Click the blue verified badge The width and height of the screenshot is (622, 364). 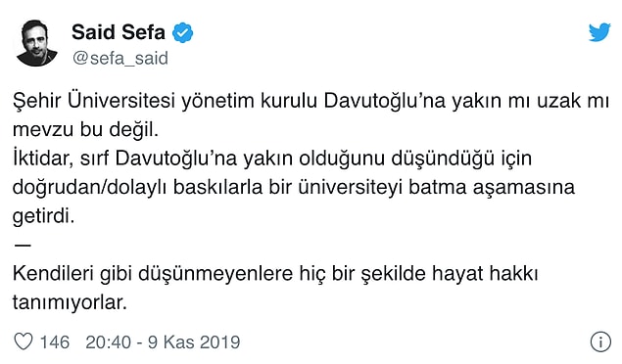(182, 33)
